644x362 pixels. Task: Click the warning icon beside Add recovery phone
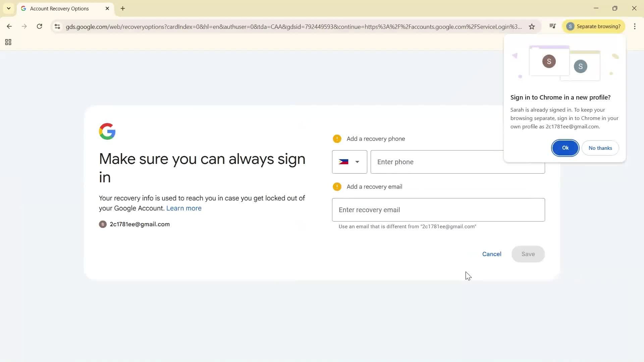[x=337, y=138]
